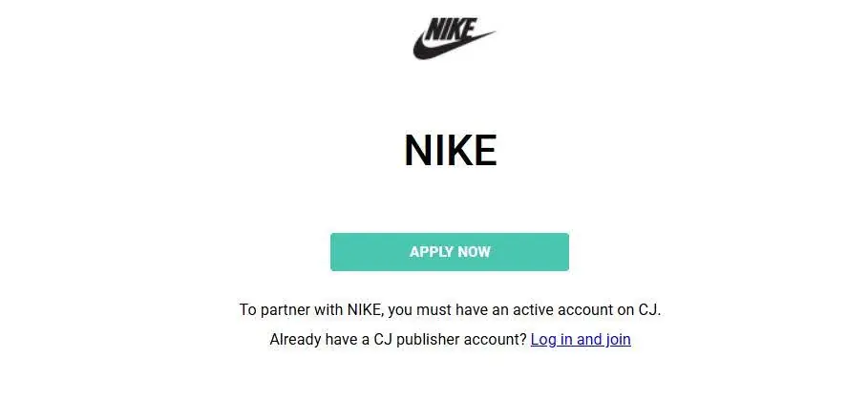Click the right edge of the APPLY NOW button
Viewport: 868px width, 400px height.
click(x=563, y=252)
